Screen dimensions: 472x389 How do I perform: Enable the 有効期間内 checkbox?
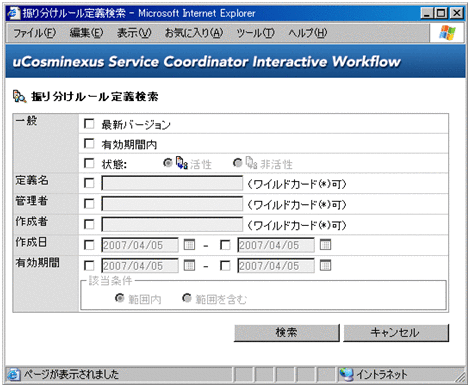[x=89, y=144]
